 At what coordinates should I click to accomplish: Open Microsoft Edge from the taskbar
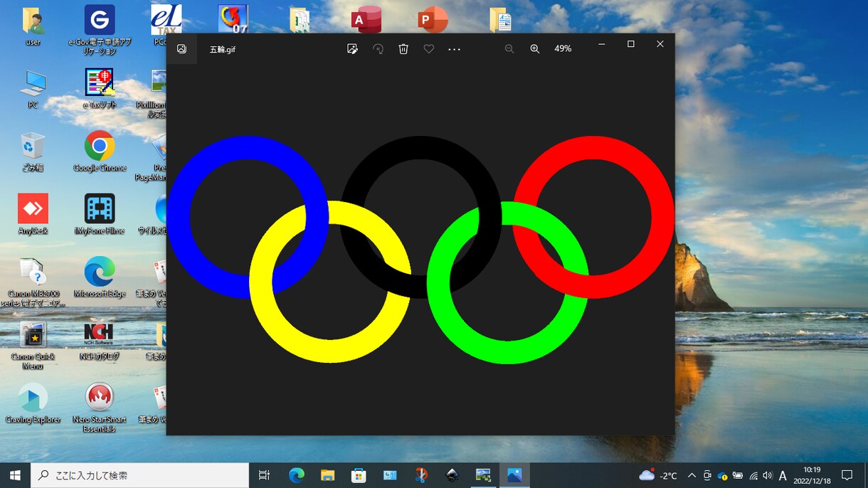(297, 475)
